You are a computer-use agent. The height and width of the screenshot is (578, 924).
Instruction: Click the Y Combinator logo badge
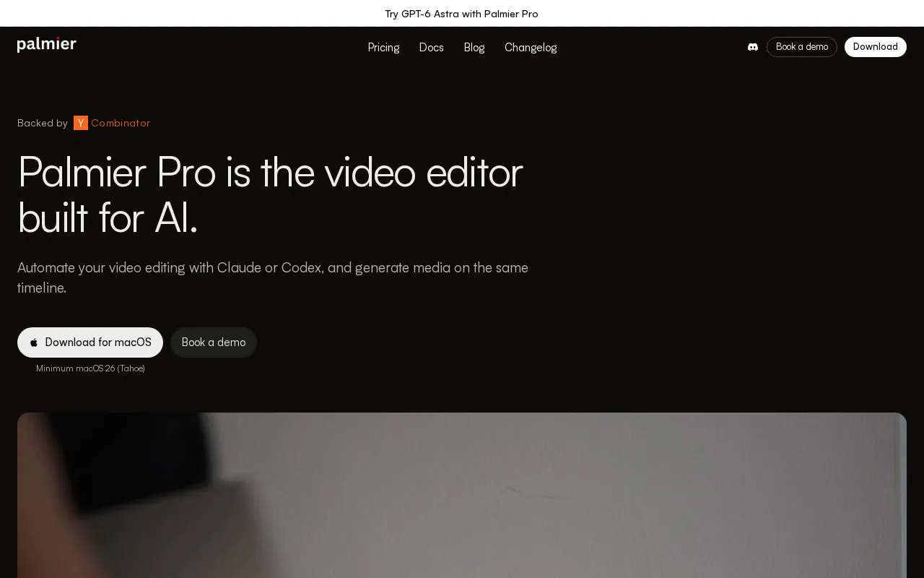(x=81, y=123)
